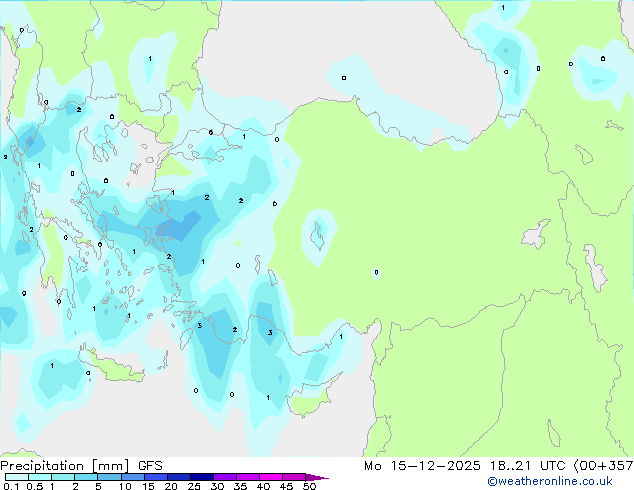Click the "40" legend value

click(263, 486)
